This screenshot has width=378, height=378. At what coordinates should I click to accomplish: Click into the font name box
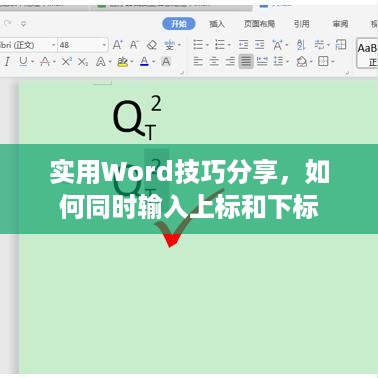coord(25,45)
